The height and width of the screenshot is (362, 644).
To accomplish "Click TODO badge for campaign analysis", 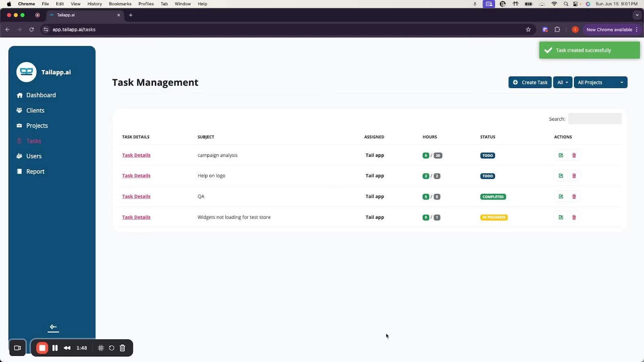I will 487,156.
